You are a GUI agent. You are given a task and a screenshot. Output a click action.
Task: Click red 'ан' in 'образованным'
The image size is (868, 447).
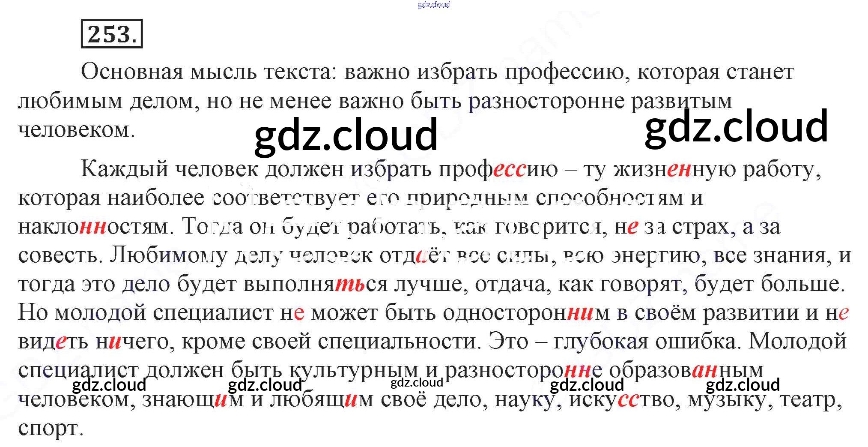pos(705,370)
